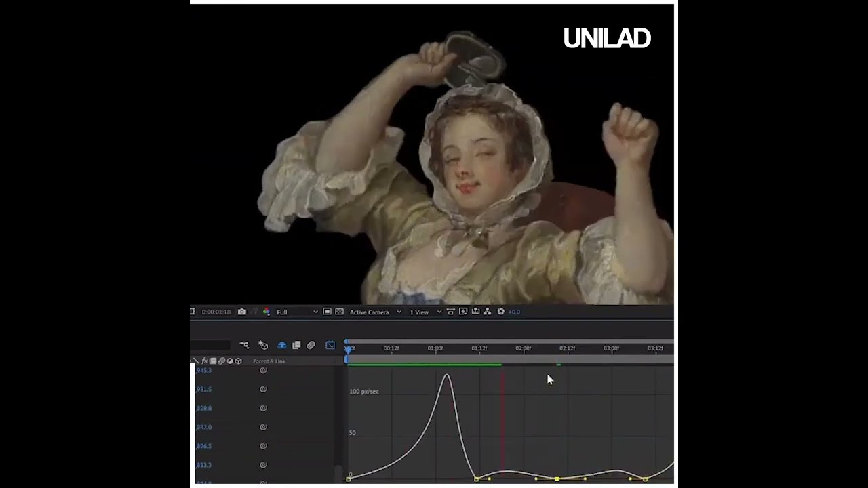Image resolution: width=868 pixels, height=488 pixels.
Task: Open the Full resolution dropdown
Action: click(297, 312)
